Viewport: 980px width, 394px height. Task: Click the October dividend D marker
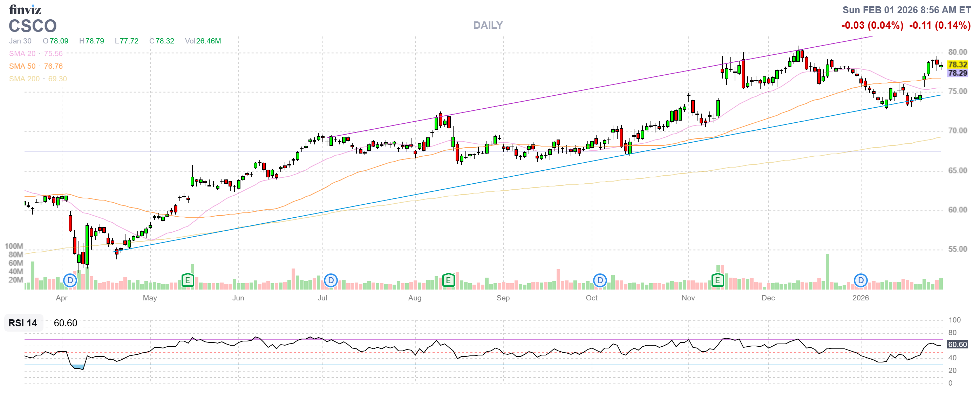[600, 281]
